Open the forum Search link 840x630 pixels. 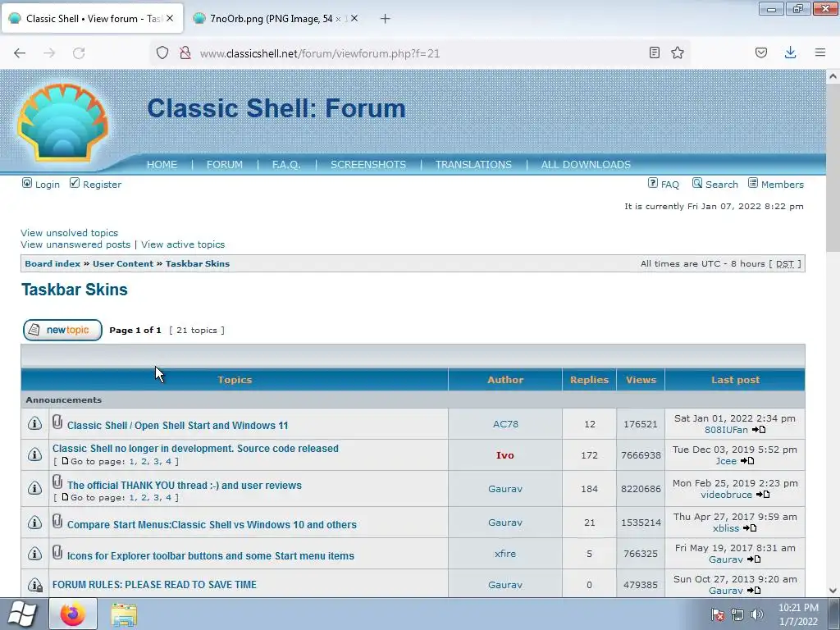click(x=722, y=185)
